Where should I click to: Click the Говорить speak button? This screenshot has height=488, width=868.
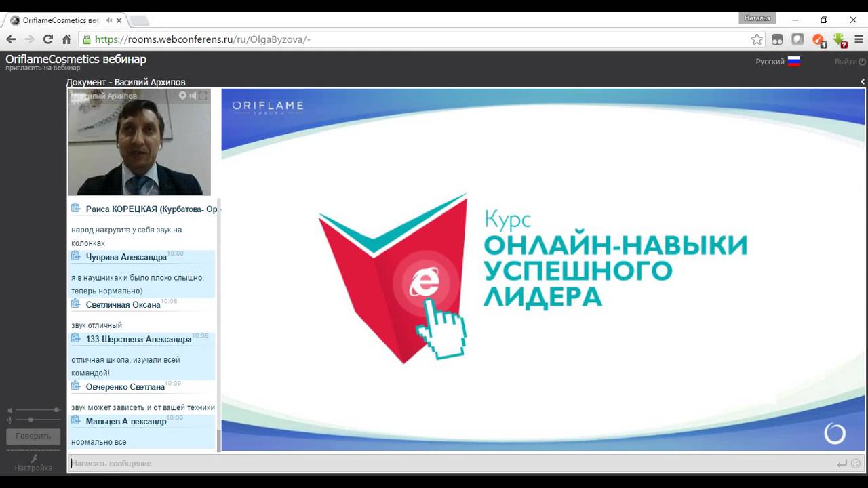[33, 436]
